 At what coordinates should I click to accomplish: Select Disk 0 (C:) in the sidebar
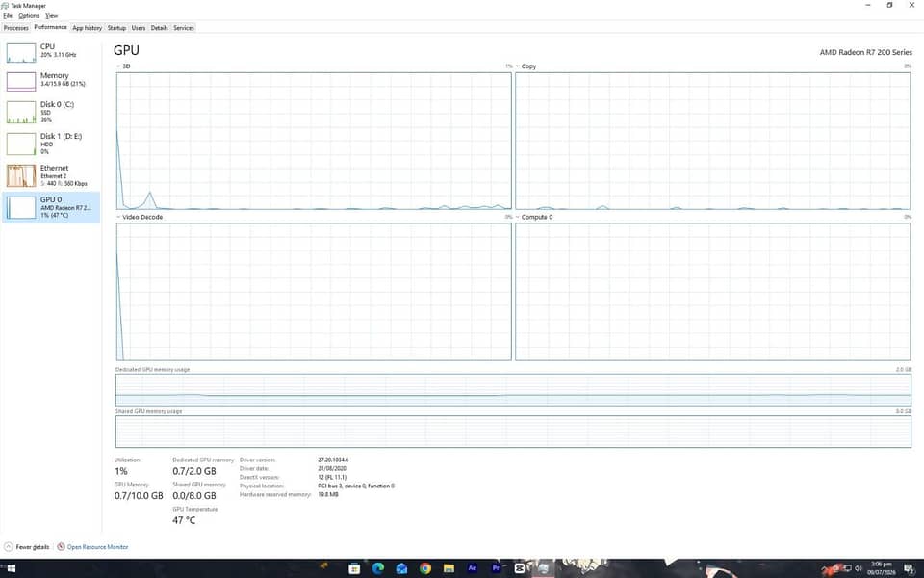(51, 112)
